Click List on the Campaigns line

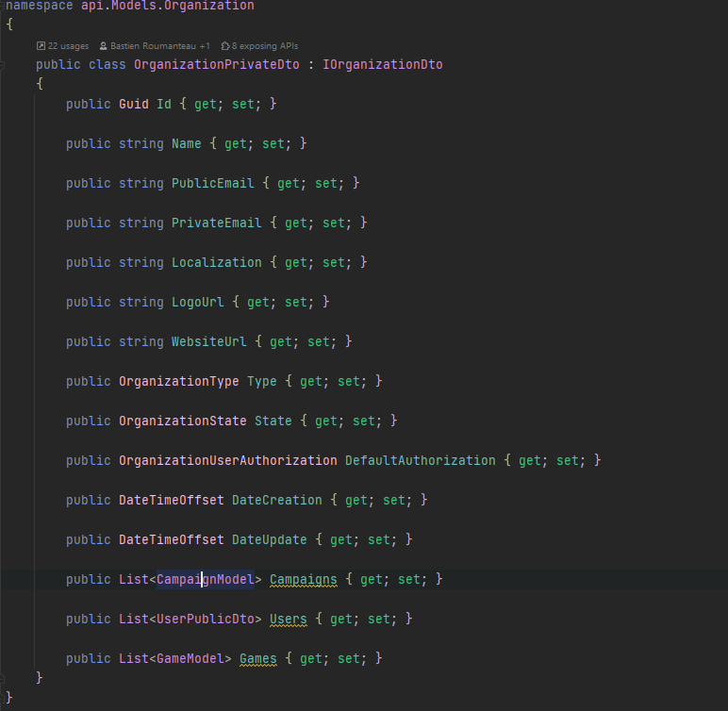(x=134, y=580)
